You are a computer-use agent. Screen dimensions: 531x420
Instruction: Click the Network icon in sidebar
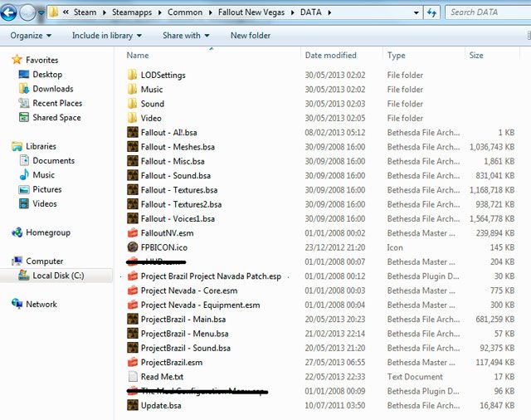(x=17, y=304)
